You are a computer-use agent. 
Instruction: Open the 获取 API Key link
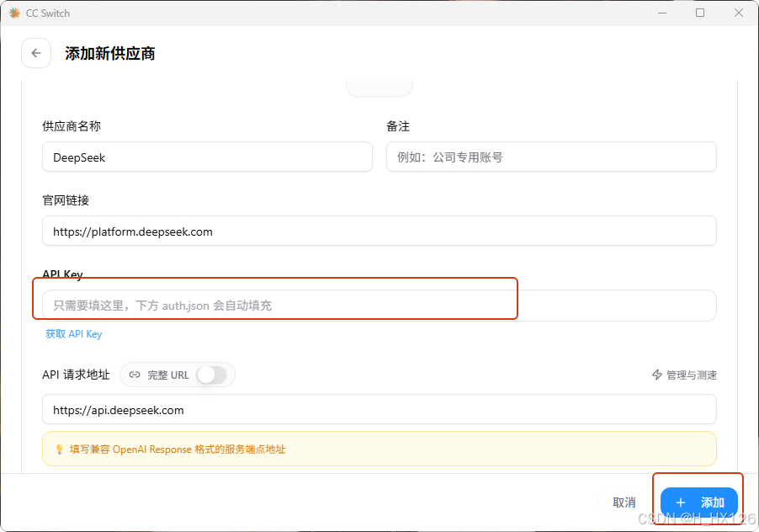(x=73, y=334)
